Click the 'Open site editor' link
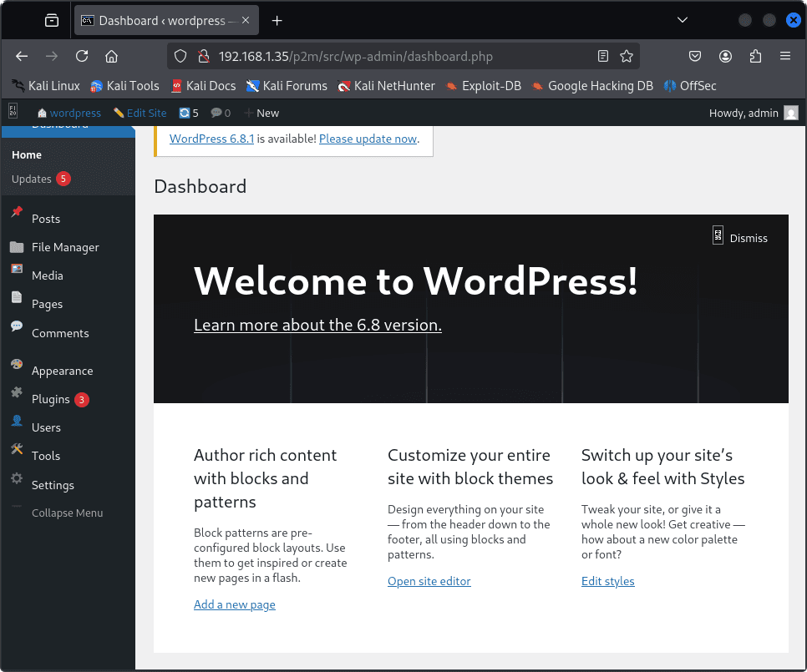 click(x=429, y=581)
